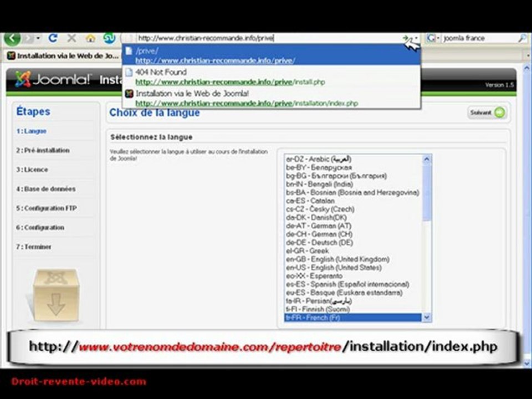
Task: Select 'el-GR - Greek' language
Action: (x=353, y=250)
